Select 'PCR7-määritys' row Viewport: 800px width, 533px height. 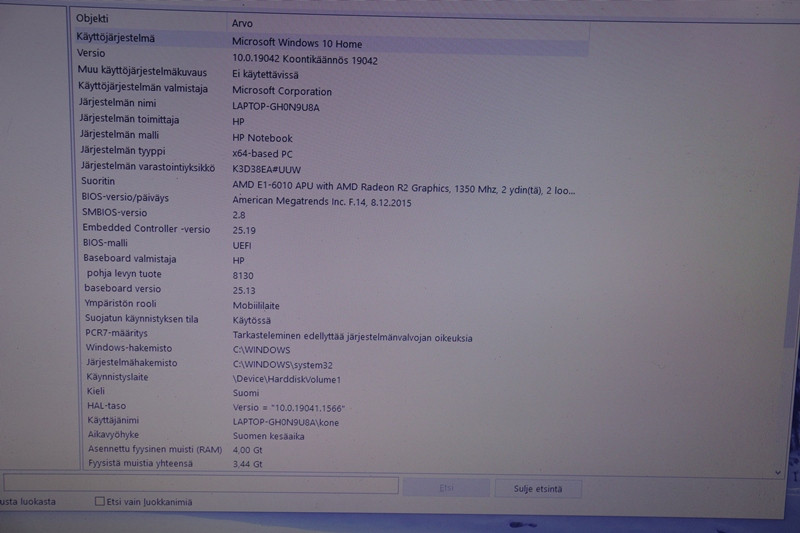(x=116, y=333)
